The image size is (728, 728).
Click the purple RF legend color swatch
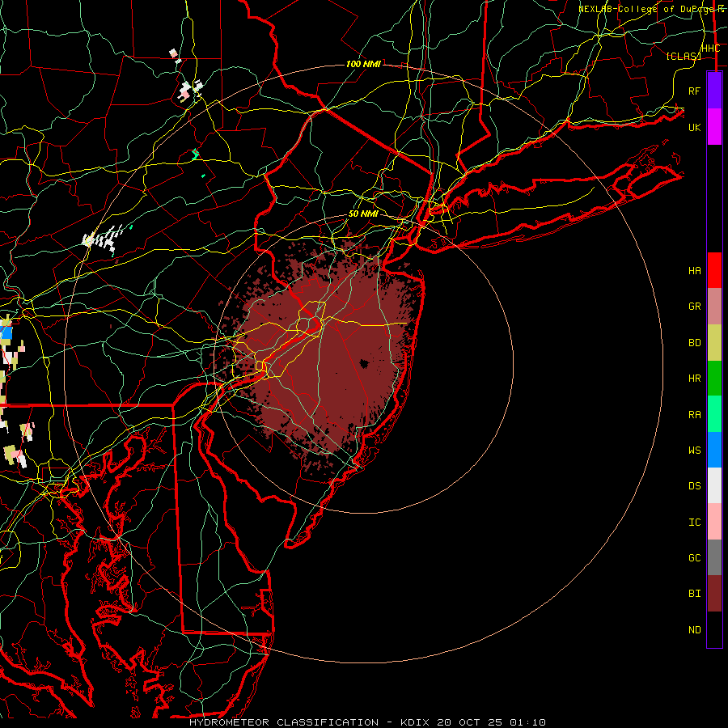pos(714,91)
